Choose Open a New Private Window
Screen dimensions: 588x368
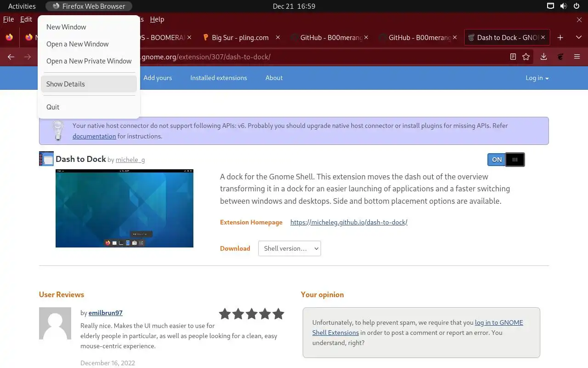point(89,61)
